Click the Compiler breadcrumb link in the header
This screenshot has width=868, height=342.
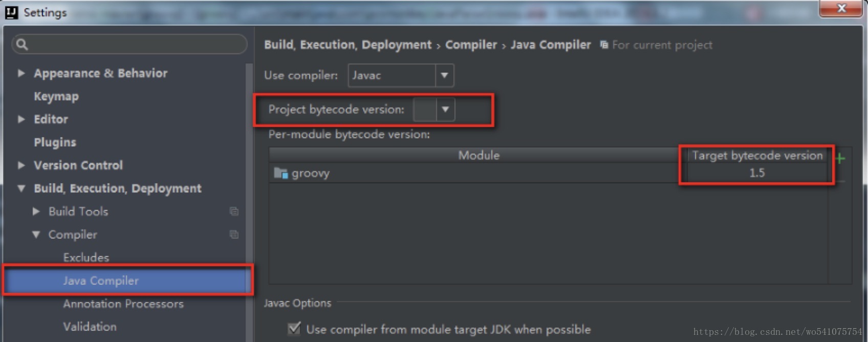(470, 45)
